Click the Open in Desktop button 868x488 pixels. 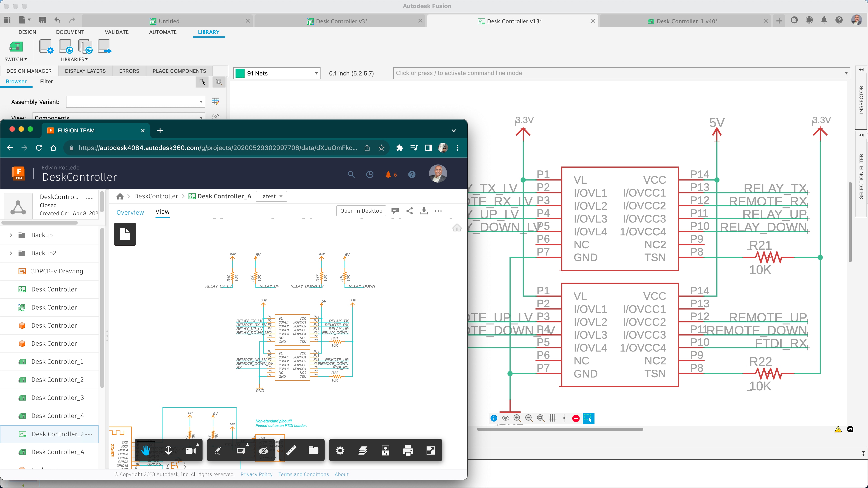[x=361, y=211]
